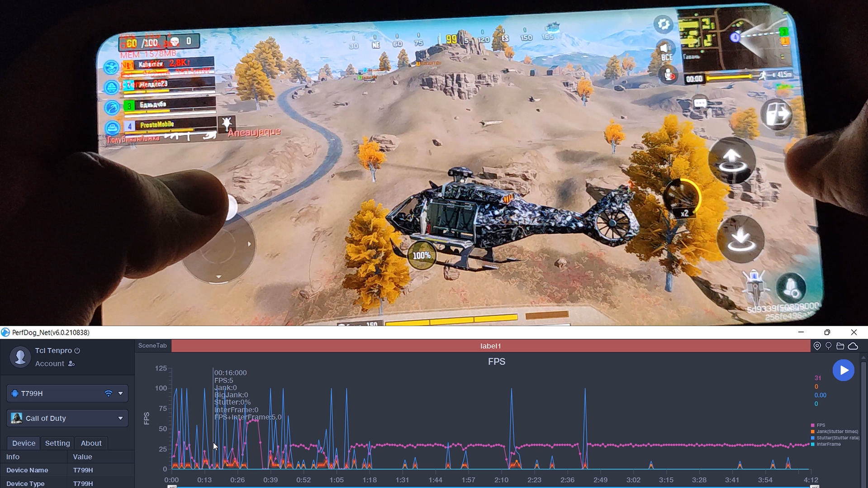This screenshot has height=488, width=868.
Task: Click the 0:39 time axis label
Action: [x=270, y=480]
